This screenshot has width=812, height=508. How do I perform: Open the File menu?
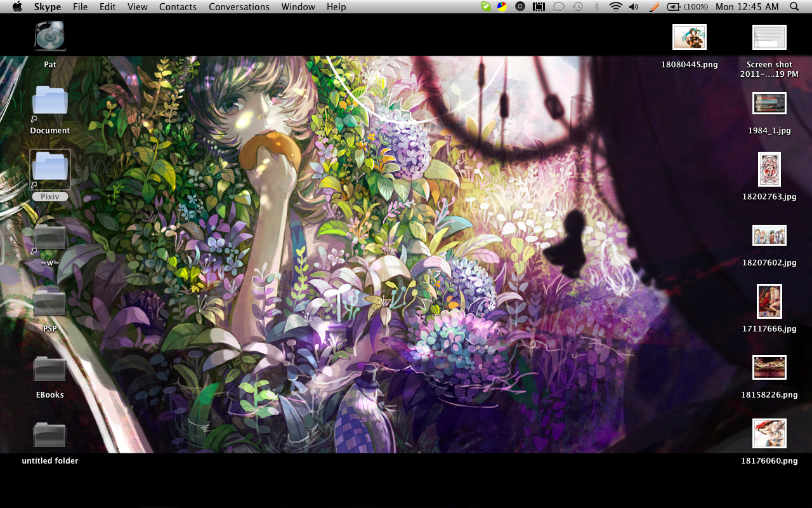pyautogui.click(x=81, y=7)
